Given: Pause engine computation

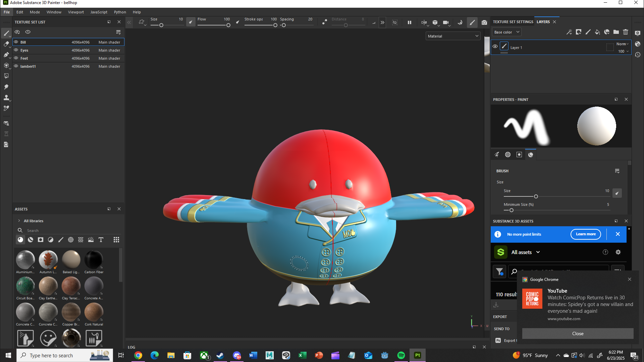Looking at the screenshot, I should click(x=410, y=22).
